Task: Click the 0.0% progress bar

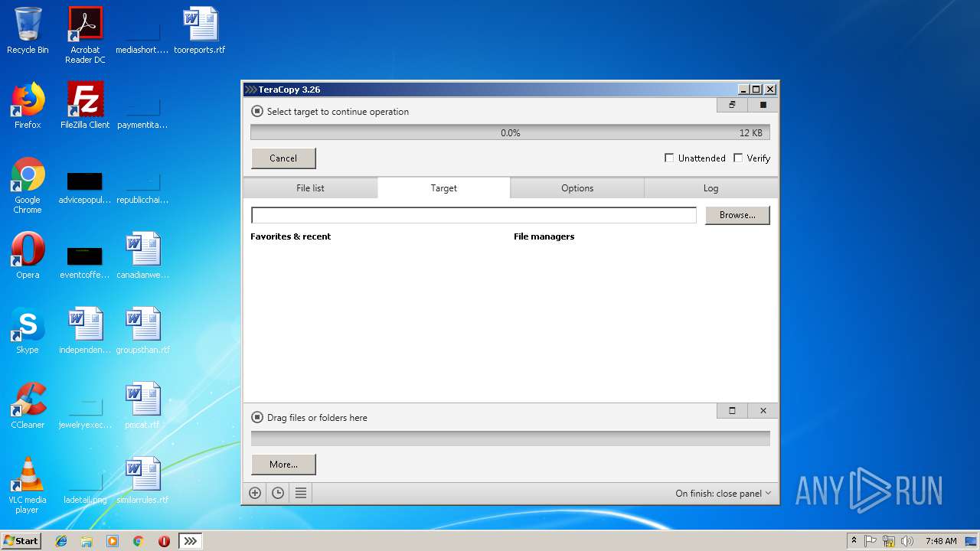Action: coord(510,132)
